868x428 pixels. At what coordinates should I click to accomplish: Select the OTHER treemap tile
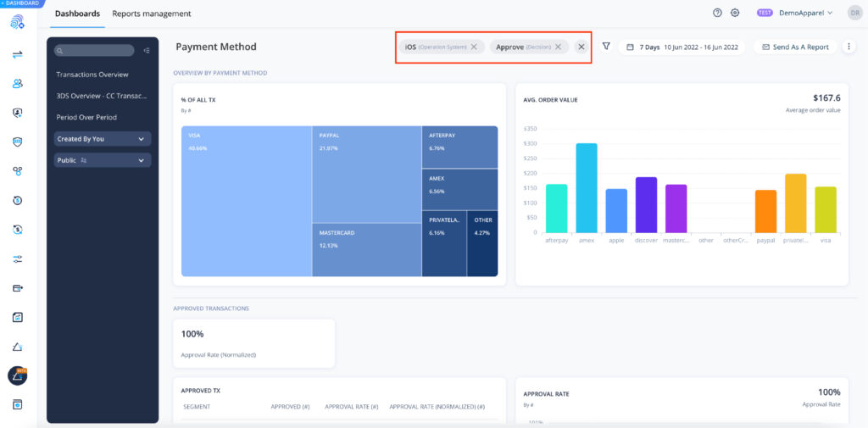click(482, 243)
